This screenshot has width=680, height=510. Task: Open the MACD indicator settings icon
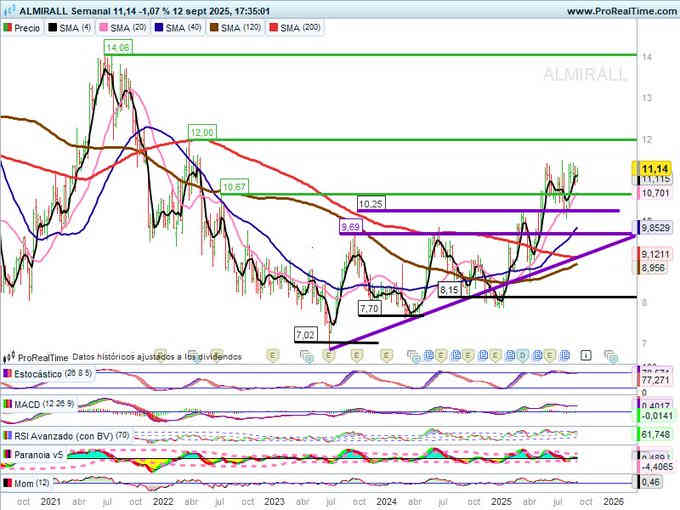point(7,404)
